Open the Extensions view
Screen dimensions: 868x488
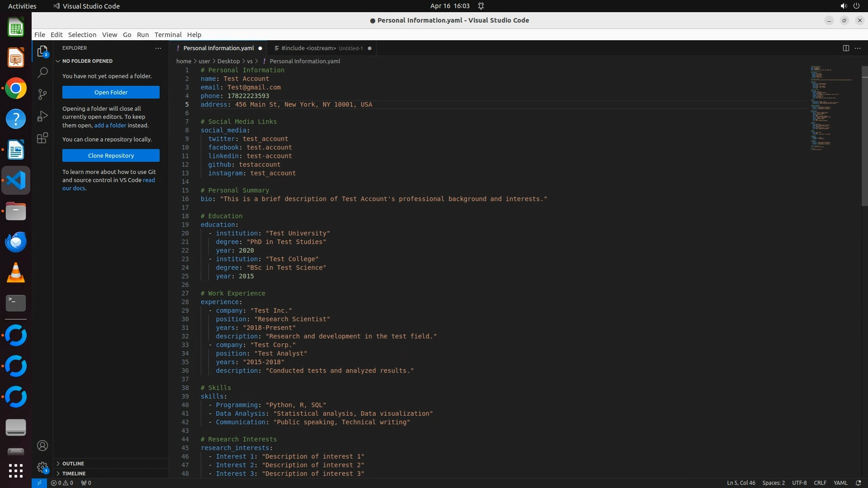tap(42, 138)
